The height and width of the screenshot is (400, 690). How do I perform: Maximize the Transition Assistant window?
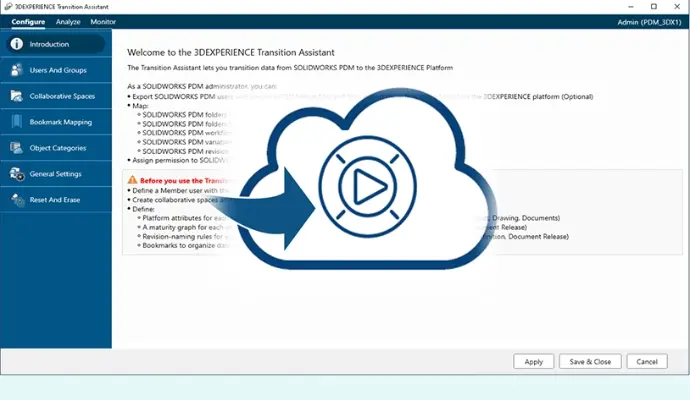pyautogui.click(x=654, y=7)
